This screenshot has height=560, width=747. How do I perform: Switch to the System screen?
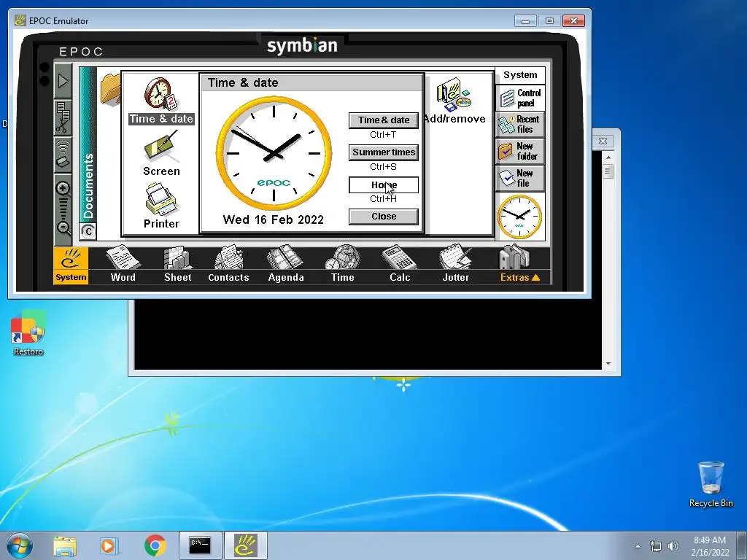click(71, 265)
